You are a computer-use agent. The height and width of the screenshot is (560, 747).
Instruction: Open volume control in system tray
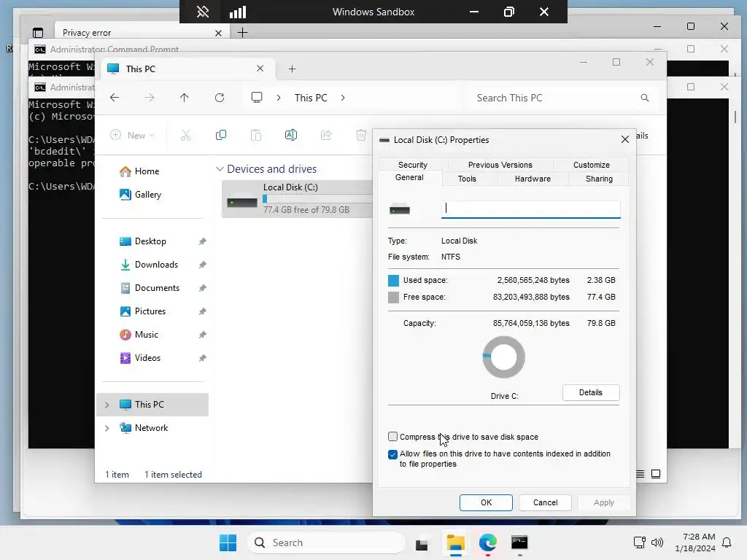pyautogui.click(x=657, y=542)
